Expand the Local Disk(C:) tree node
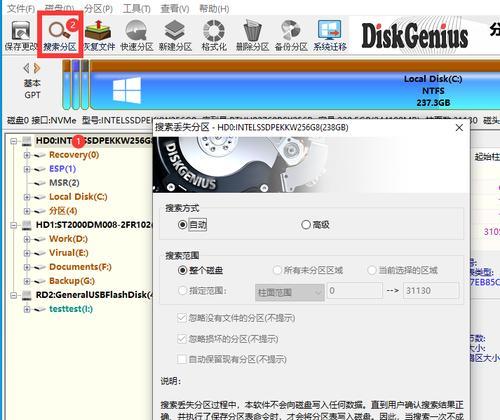500x420 pixels. point(27,197)
